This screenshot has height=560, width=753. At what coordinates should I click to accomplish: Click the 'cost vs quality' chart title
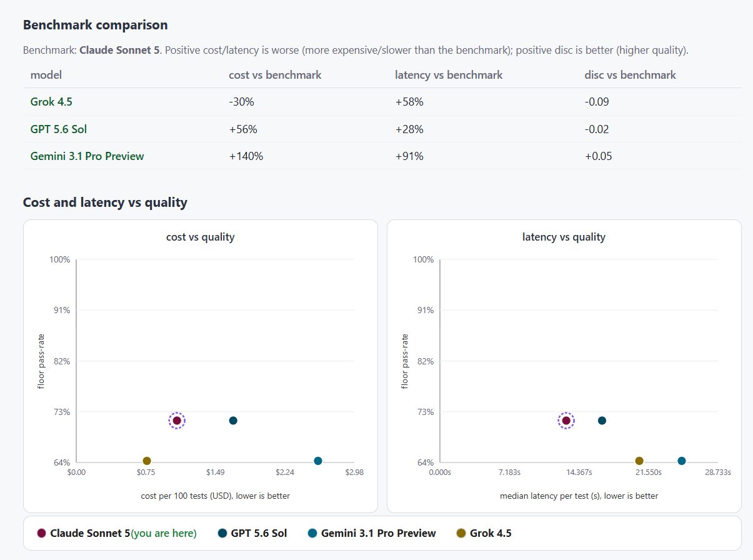(201, 237)
